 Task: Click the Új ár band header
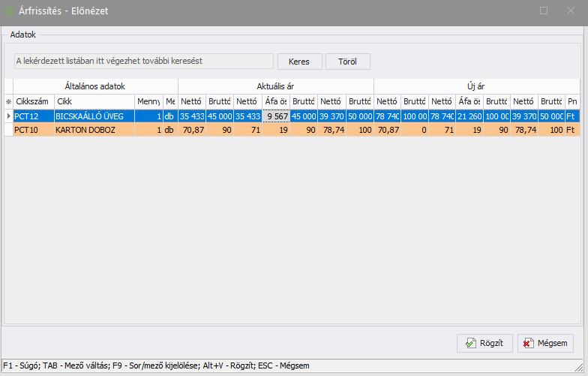coord(476,86)
